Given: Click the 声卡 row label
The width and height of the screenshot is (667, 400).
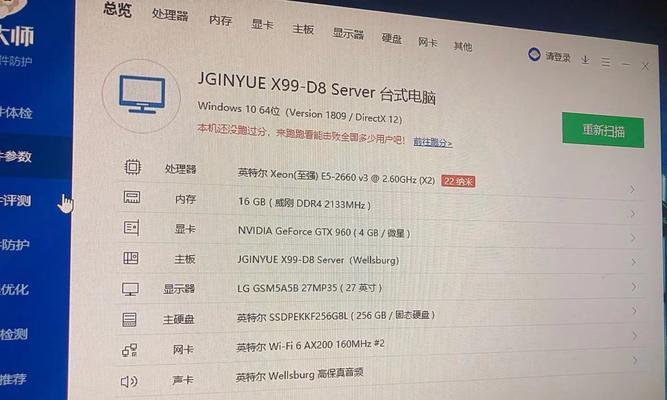Looking at the screenshot, I should point(182,380).
